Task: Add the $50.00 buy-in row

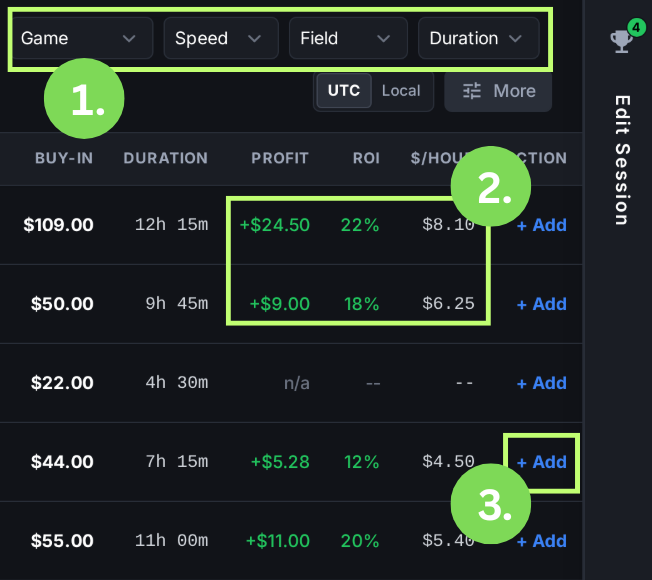Action: 541,304
